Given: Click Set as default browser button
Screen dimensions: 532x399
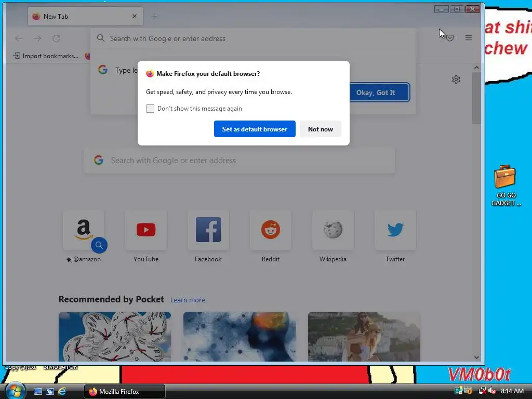Looking at the screenshot, I should 255,129.
